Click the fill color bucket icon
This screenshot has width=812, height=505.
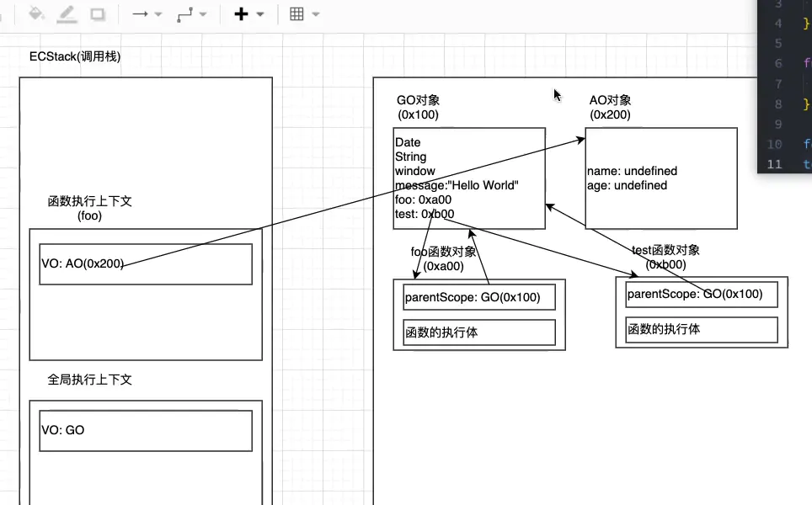click(x=36, y=13)
